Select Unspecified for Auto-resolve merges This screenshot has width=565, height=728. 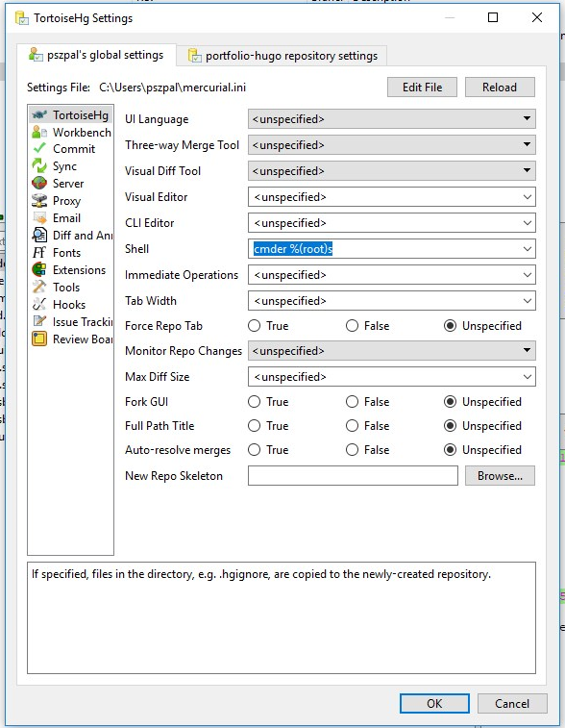[450, 450]
